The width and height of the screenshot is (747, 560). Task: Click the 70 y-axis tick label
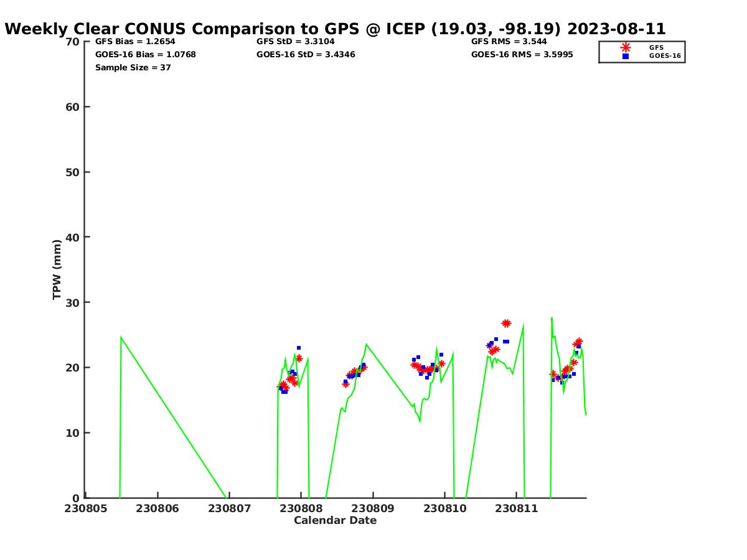pos(73,42)
